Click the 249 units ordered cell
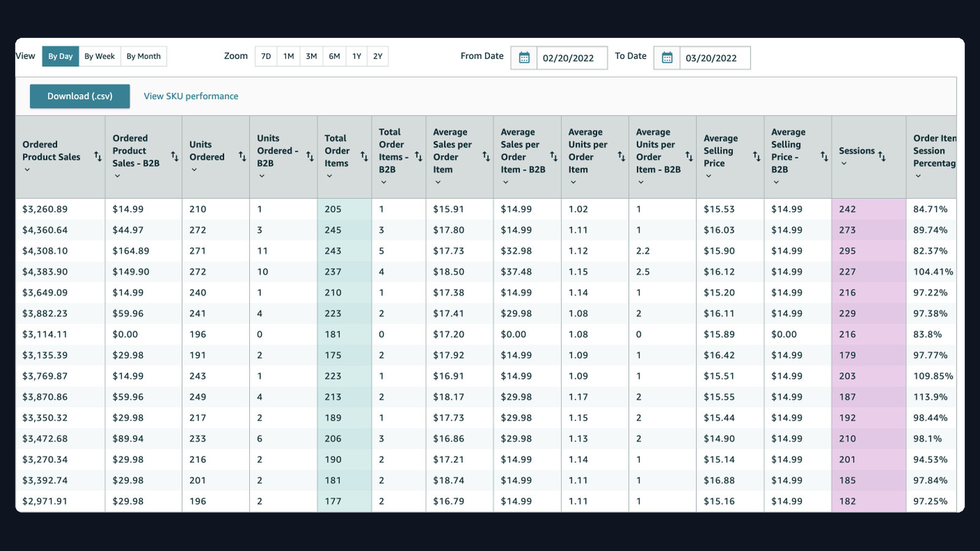 (198, 397)
